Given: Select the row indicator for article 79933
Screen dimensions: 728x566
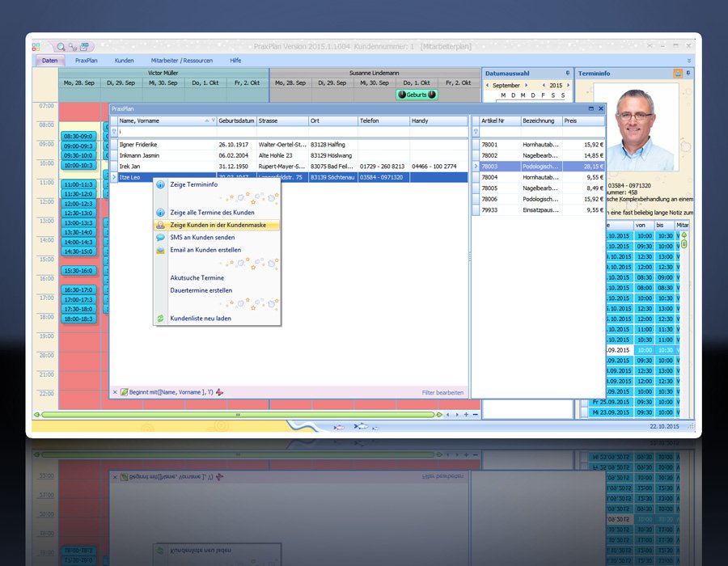Looking at the screenshot, I should pyautogui.click(x=476, y=210).
